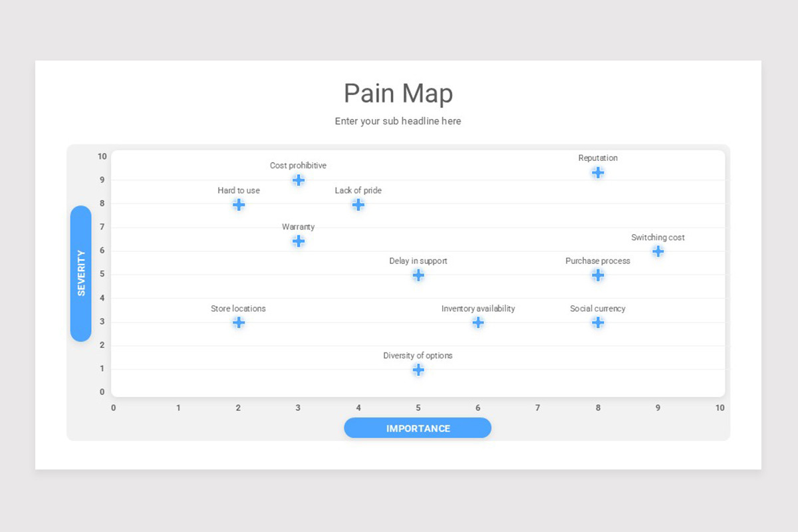Click the Reputation plus marker
The image size is (798, 532).
598,173
